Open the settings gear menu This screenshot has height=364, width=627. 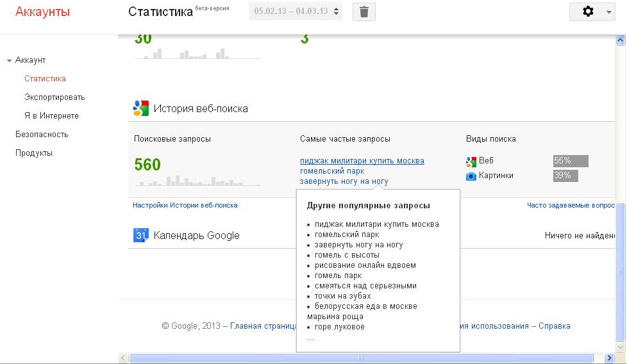point(592,12)
